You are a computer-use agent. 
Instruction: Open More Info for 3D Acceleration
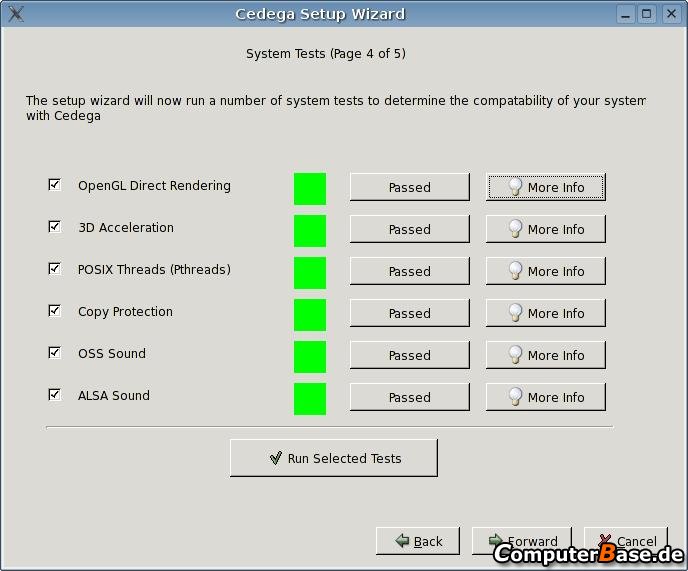pos(546,229)
